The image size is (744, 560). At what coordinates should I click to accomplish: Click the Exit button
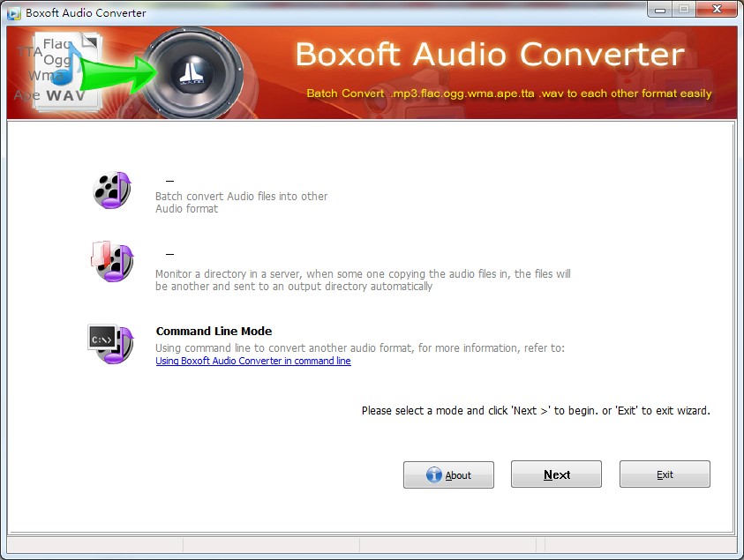(x=665, y=474)
